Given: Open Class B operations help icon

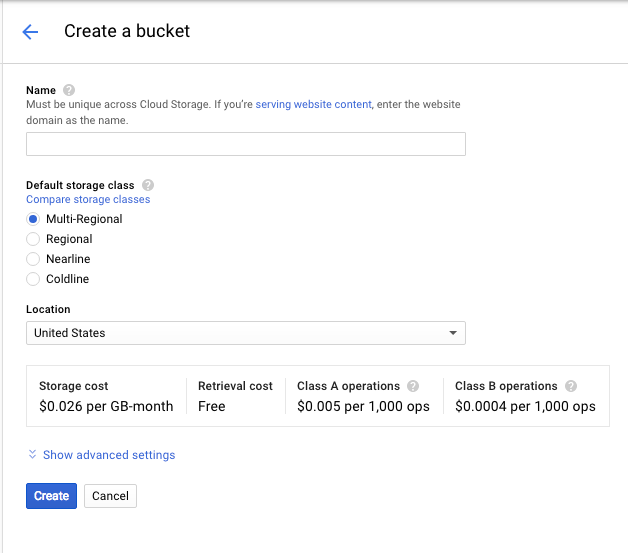Looking at the screenshot, I should [571, 386].
